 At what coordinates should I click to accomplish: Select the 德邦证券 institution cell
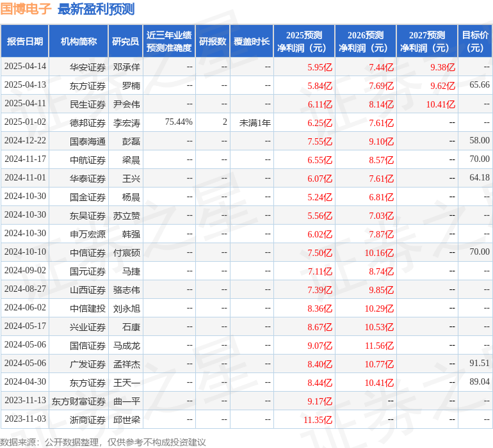tap(88, 123)
